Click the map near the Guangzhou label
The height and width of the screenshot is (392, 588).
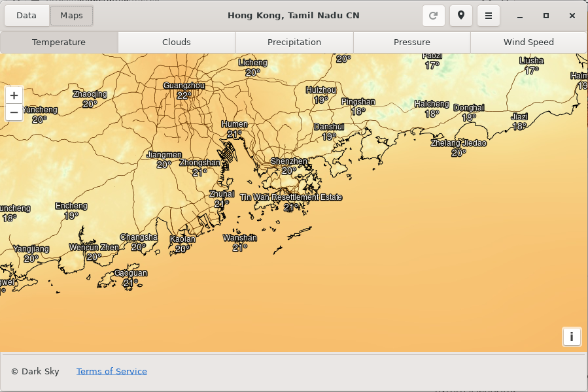(x=184, y=84)
